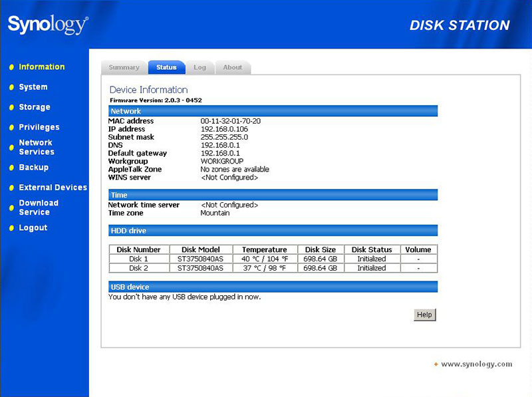The image size is (532, 397).
Task: Click the yellow bullet beside Information
Action: pos(11,67)
